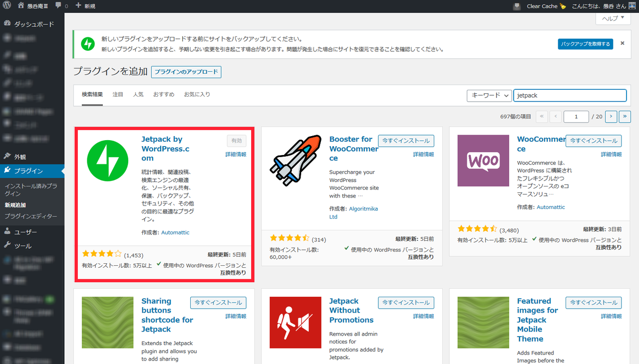Install WooCommerce with 今すぐインストール button
Image resolution: width=639 pixels, height=364 pixels.
[594, 141]
